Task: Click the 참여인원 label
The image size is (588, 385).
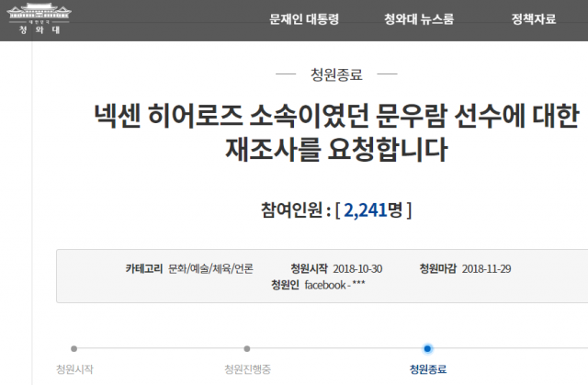Action: [292, 209]
